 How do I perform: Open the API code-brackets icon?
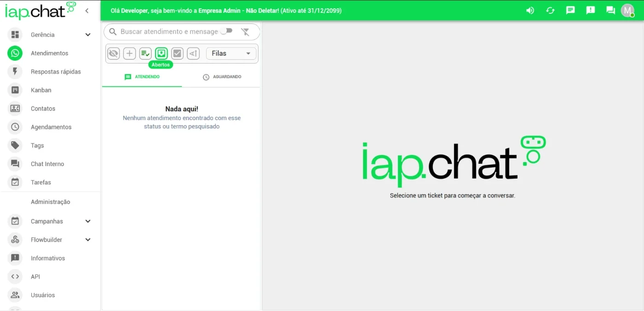click(15, 276)
